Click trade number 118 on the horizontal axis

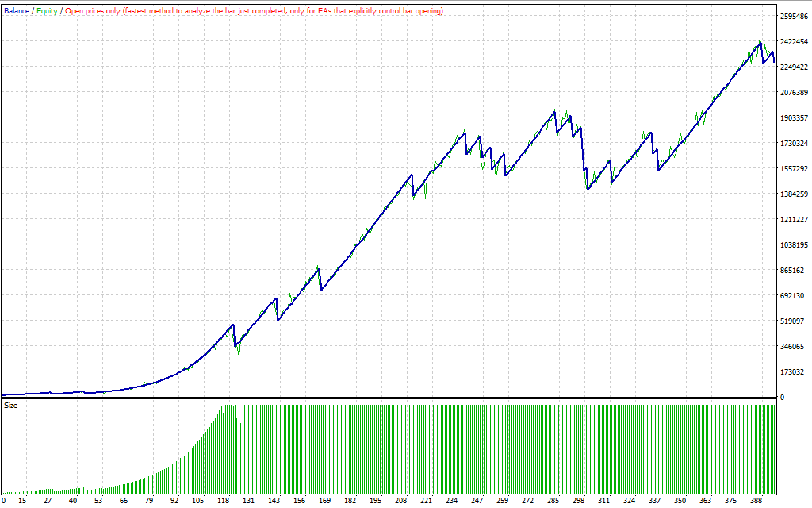pyautogui.click(x=224, y=501)
